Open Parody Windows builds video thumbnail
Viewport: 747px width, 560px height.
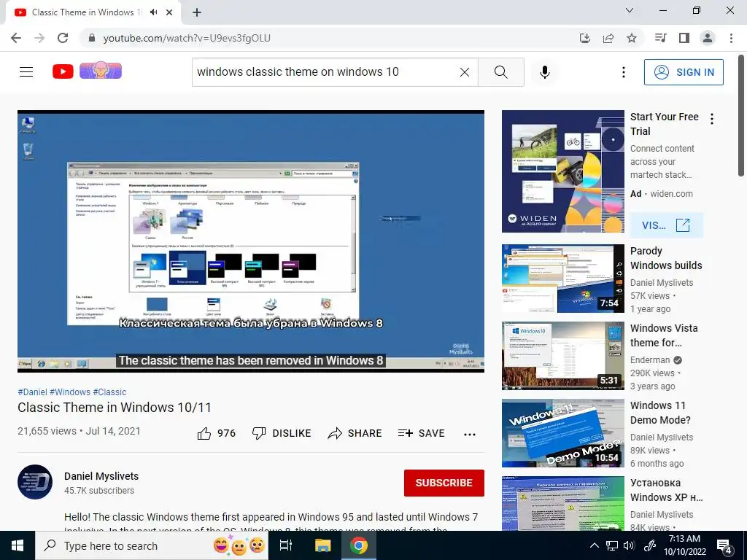562,279
